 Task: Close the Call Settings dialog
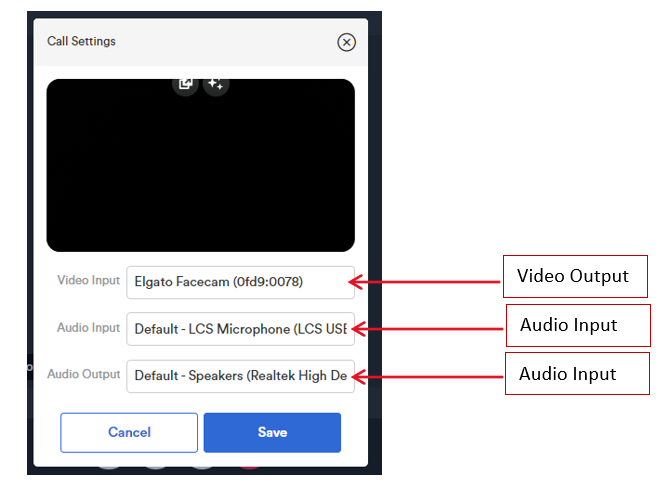pos(346,42)
